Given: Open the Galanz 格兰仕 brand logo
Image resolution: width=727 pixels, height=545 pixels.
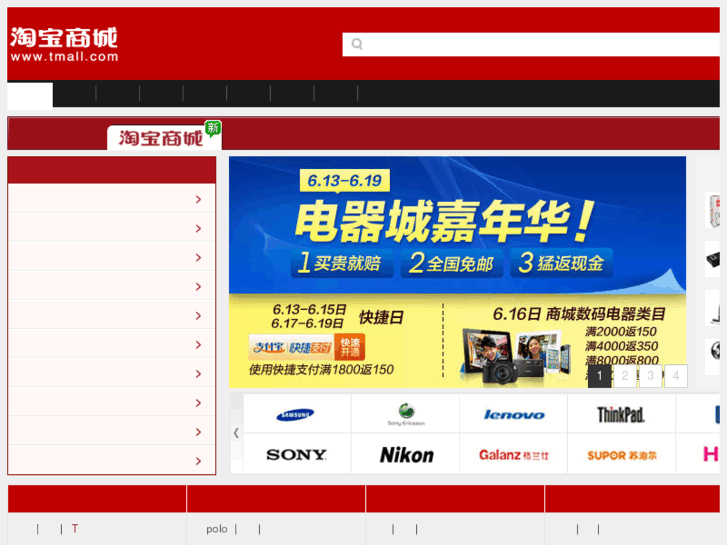Looking at the screenshot, I should click(x=514, y=455).
